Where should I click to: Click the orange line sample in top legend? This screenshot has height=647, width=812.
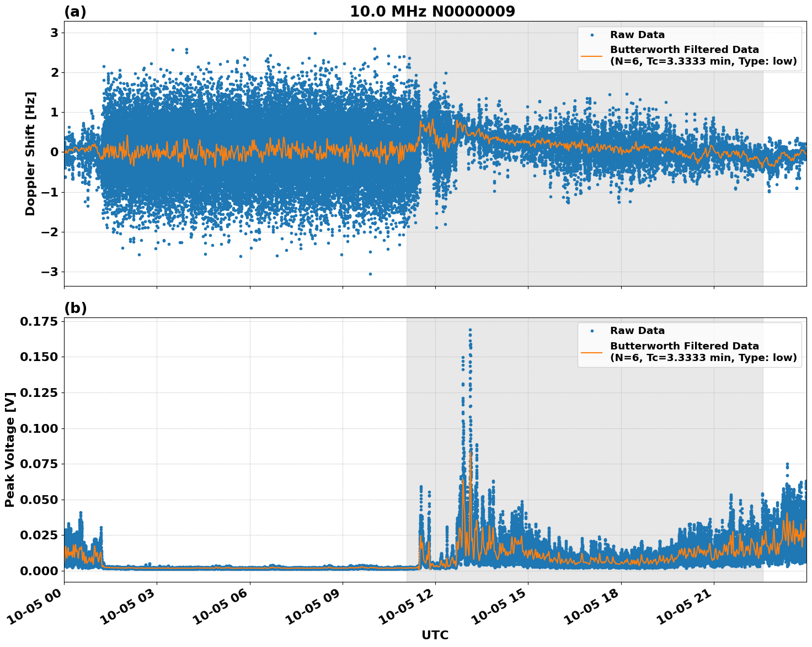pos(592,56)
